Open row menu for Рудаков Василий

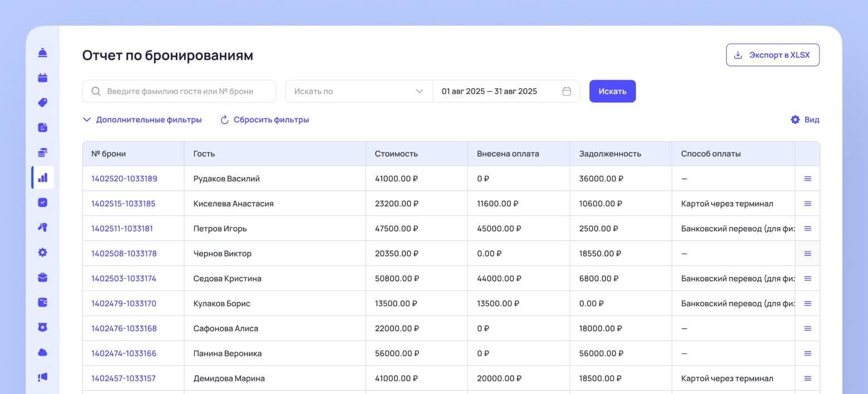(807, 179)
